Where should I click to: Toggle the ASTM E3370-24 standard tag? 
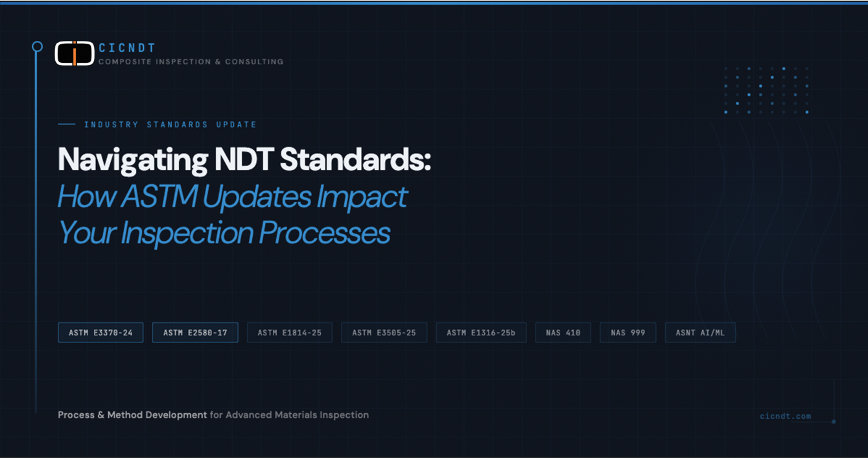pyautogui.click(x=100, y=332)
